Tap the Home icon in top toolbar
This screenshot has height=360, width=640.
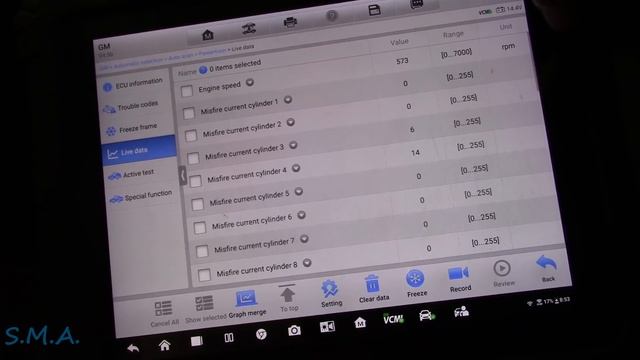(208, 35)
